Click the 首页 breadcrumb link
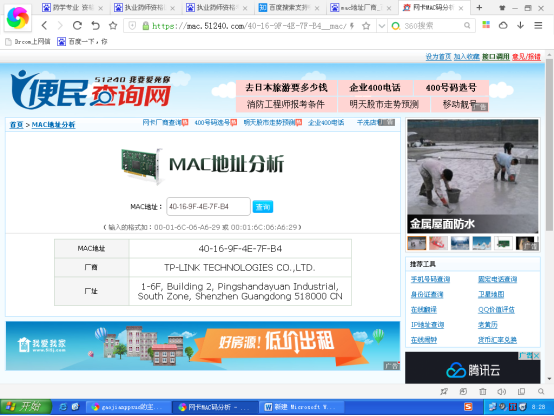Screen dimensions: 554x416 [x=16, y=124]
